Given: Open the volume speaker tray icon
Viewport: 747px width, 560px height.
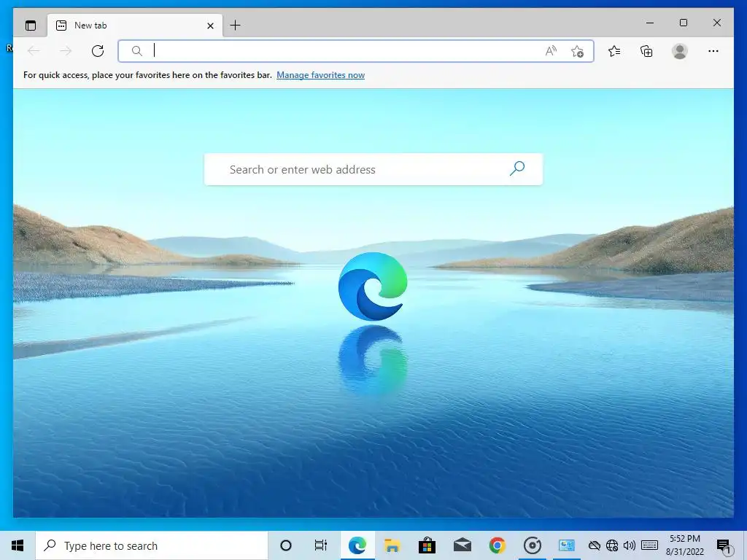Looking at the screenshot, I should tap(630, 545).
